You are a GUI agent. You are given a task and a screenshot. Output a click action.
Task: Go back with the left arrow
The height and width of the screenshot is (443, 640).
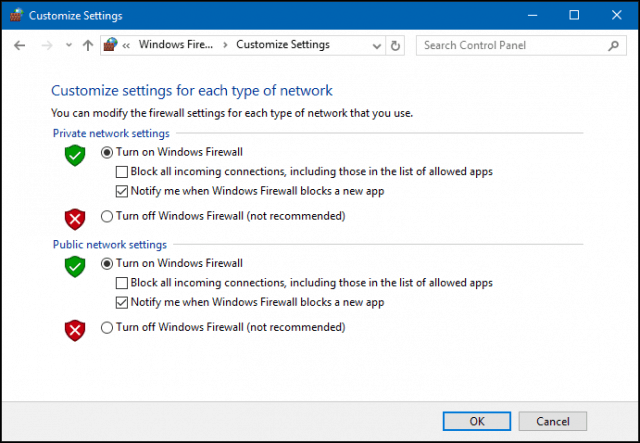click(20, 45)
